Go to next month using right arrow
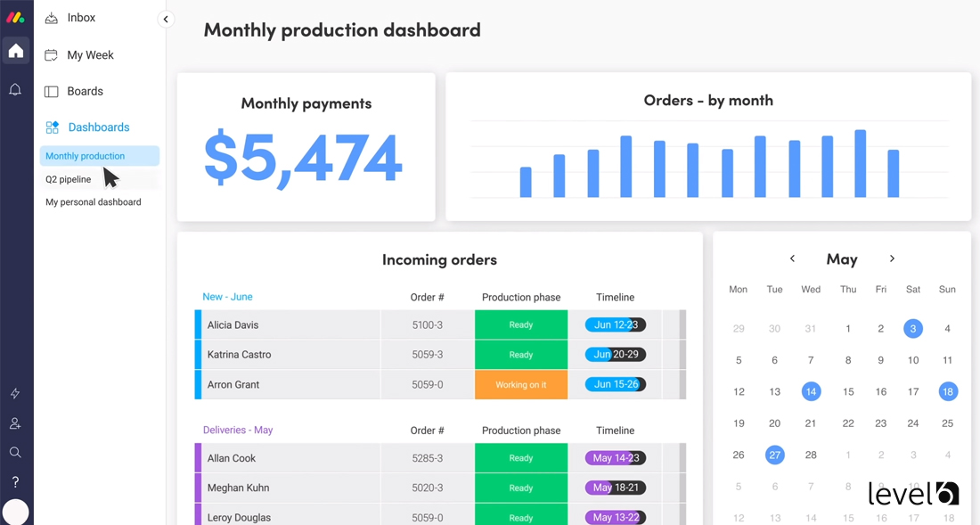Image resolution: width=980 pixels, height=525 pixels. coord(892,258)
